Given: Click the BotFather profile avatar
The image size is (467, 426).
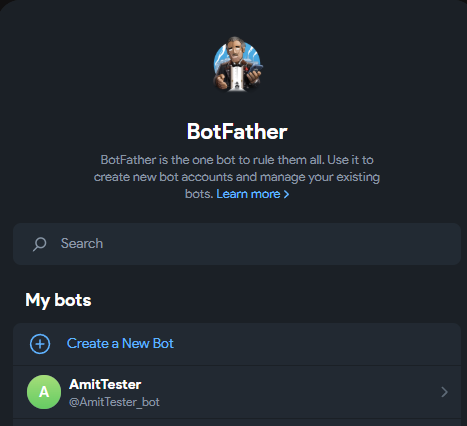Looking at the screenshot, I should (237, 64).
